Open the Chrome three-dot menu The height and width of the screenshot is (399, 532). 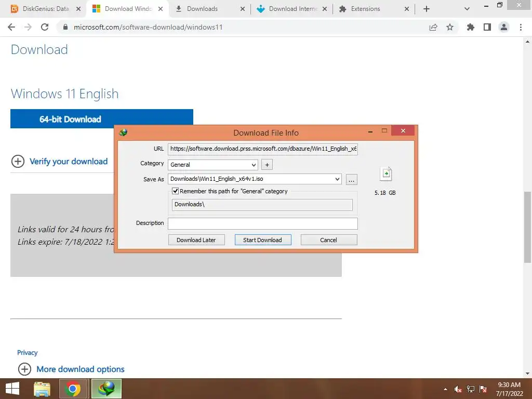(521, 27)
